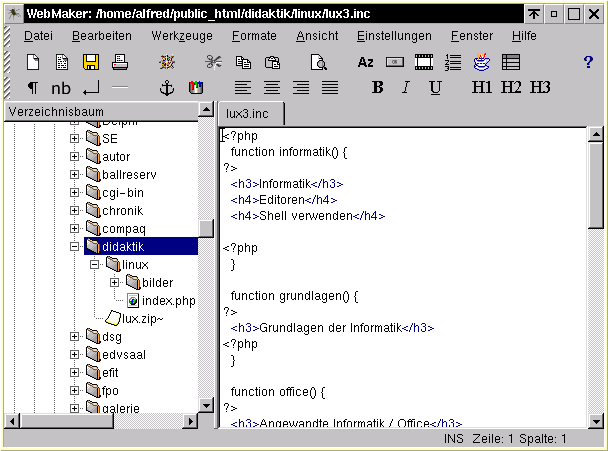This screenshot has width=608, height=451.
Task: Insert a non-breaking space with nb icon
Action: (x=61, y=88)
